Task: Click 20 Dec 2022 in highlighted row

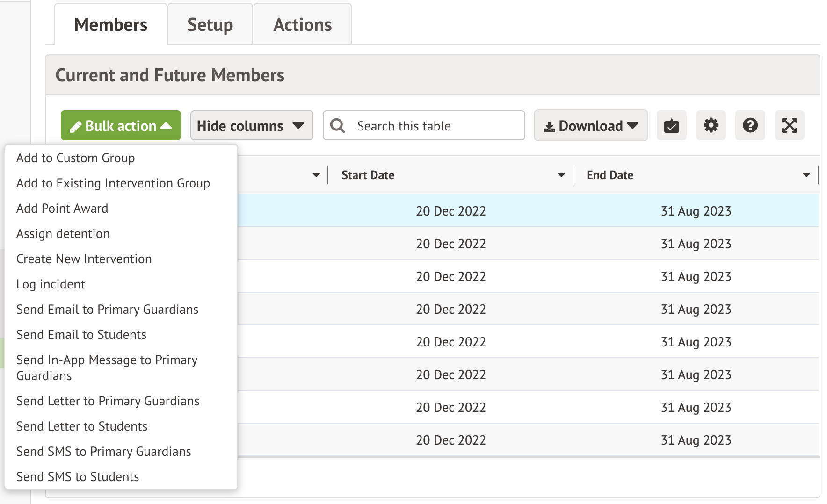Action: pos(451,211)
